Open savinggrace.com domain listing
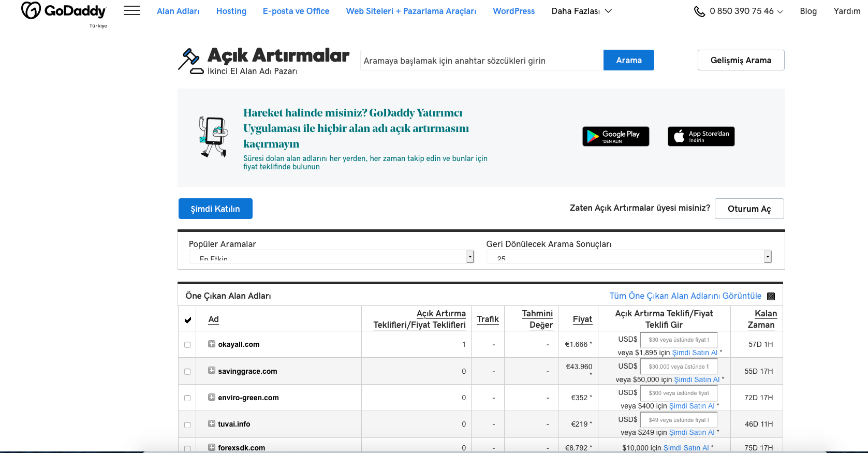868x453 pixels. 247,371
